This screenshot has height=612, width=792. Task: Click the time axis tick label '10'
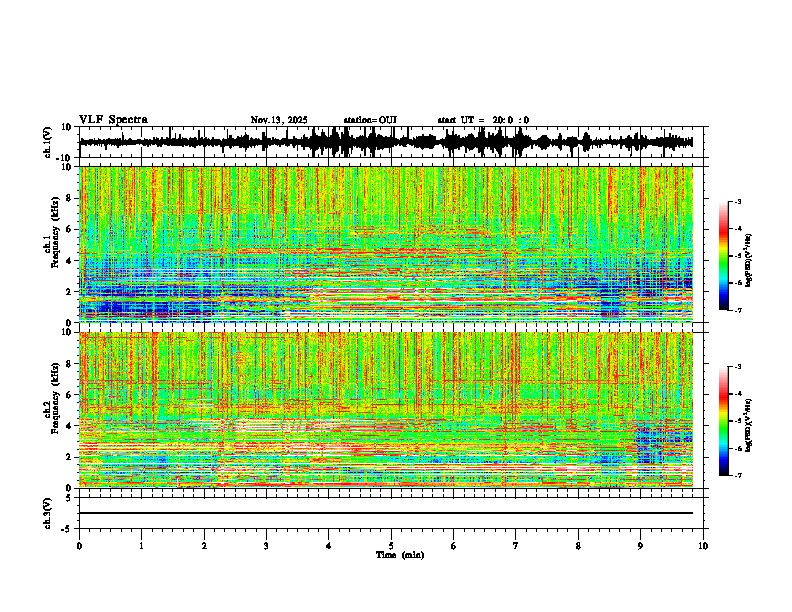point(703,546)
